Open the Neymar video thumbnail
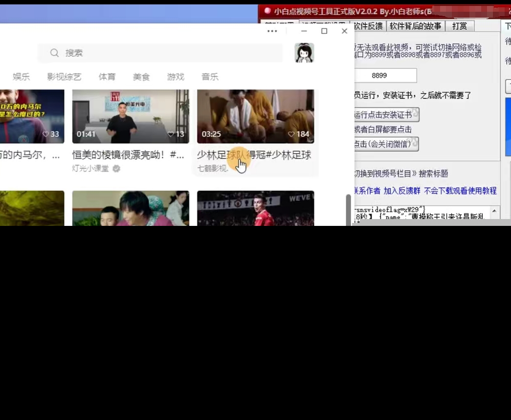The image size is (511, 420). tap(32, 116)
